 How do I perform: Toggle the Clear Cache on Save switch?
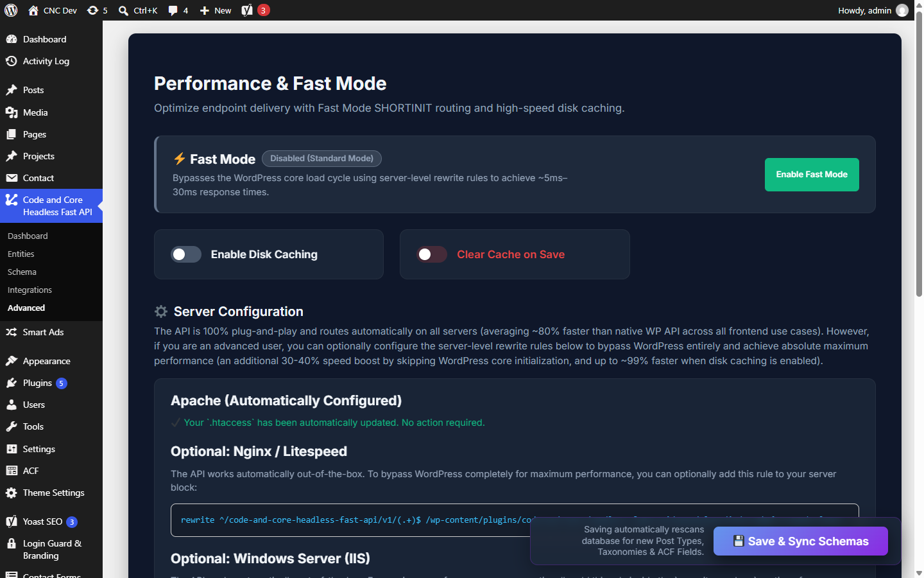(x=432, y=254)
